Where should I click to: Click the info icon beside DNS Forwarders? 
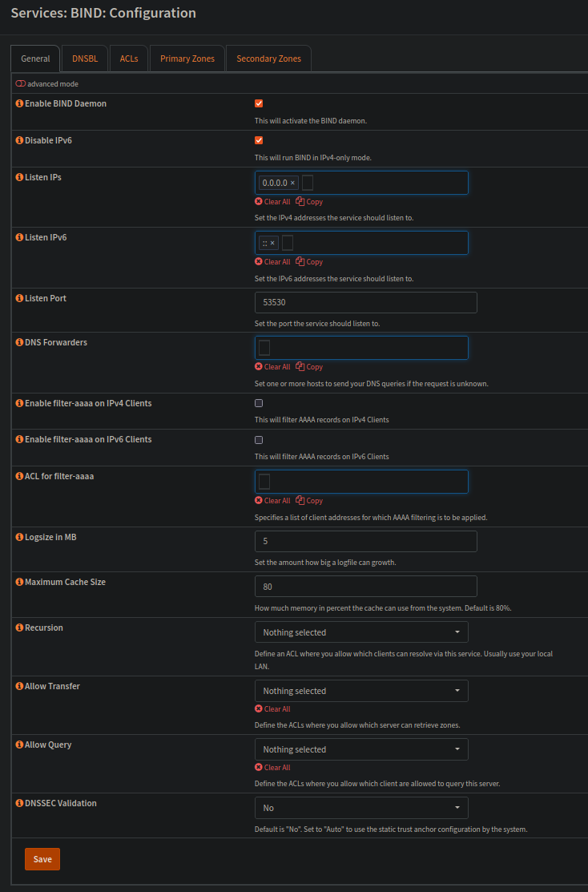(19, 342)
